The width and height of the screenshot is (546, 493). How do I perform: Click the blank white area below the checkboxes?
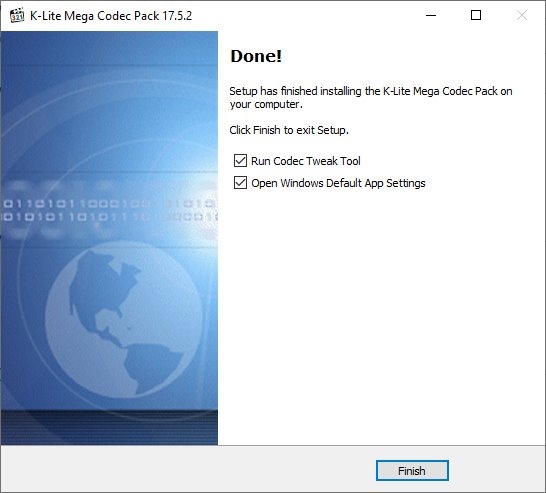(381, 313)
